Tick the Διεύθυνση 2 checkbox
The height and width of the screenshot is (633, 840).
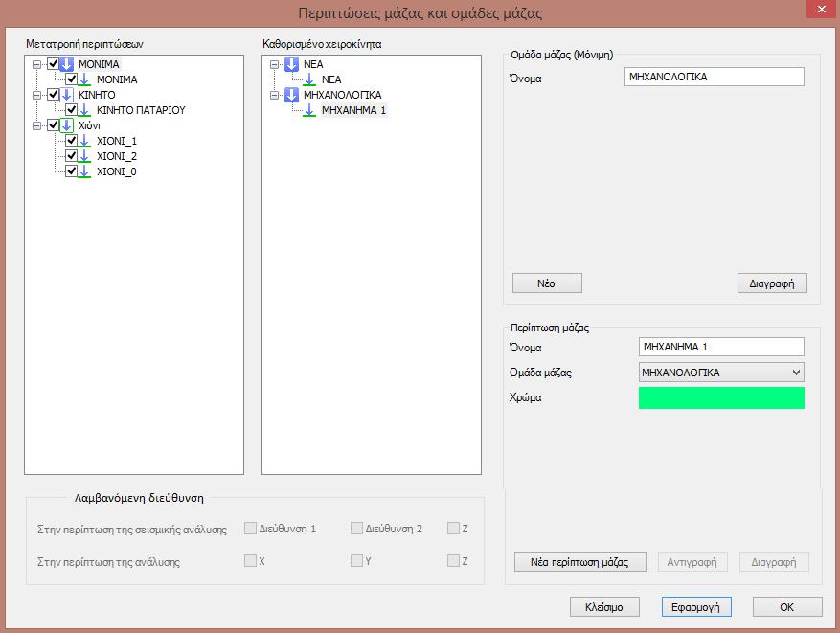click(356, 529)
